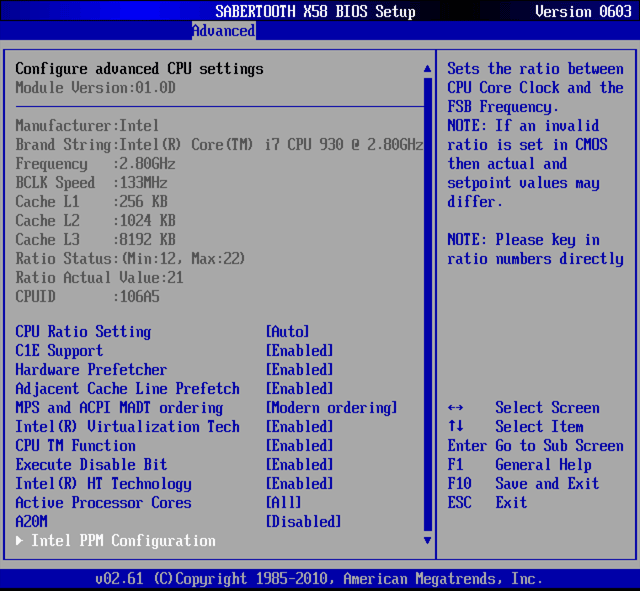Click the Enter key hint

click(467, 445)
